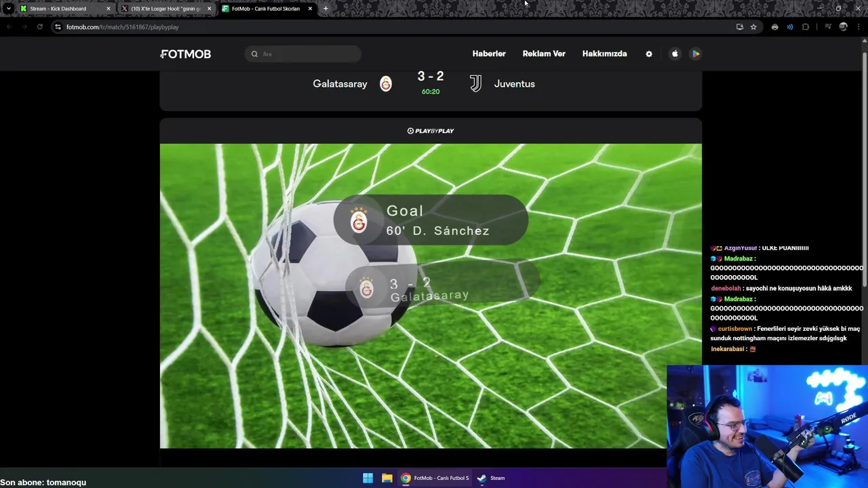This screenshot has width=868, height=488.
Task: Open Steam from the taskbar
Action: point(491,478)
